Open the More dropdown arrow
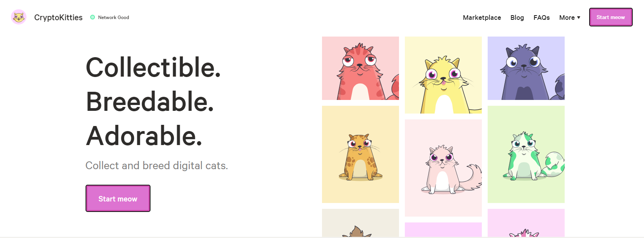Image resolution: width=644 pixels, height=238 pixels. coord(579,17)
